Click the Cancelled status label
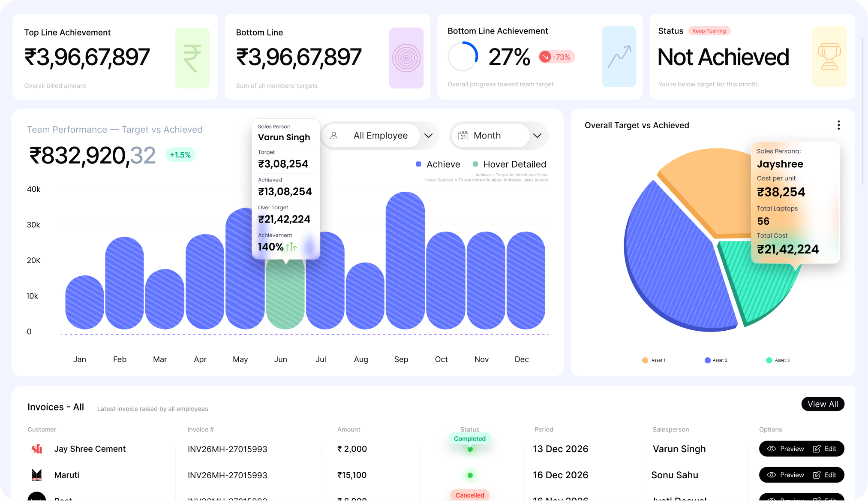Screen dimensions: 868x501 470,495
